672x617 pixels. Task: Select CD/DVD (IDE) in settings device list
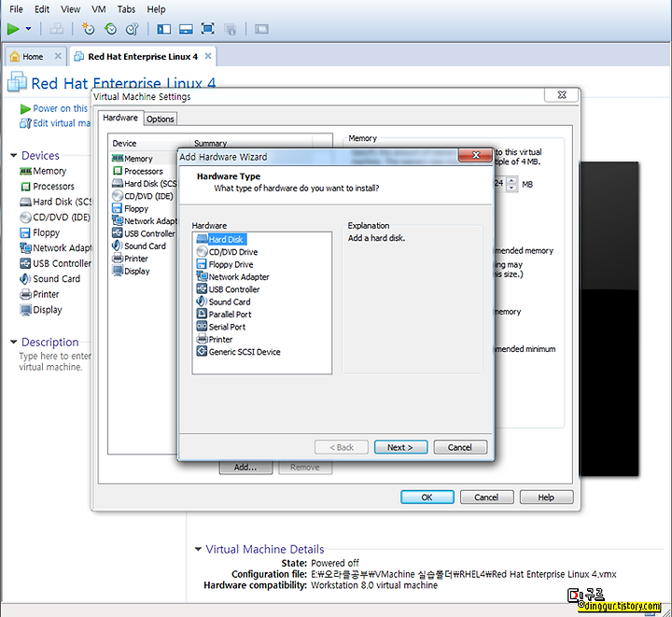pos(143,196)
